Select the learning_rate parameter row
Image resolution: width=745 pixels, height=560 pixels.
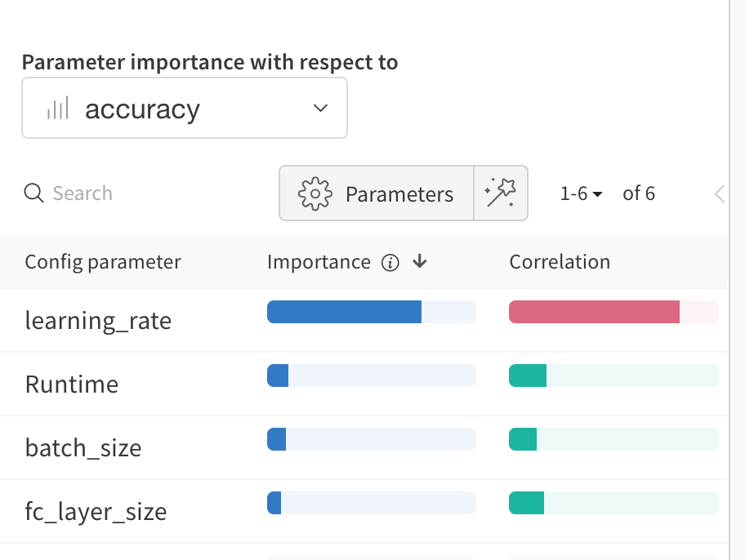point(98,321)
